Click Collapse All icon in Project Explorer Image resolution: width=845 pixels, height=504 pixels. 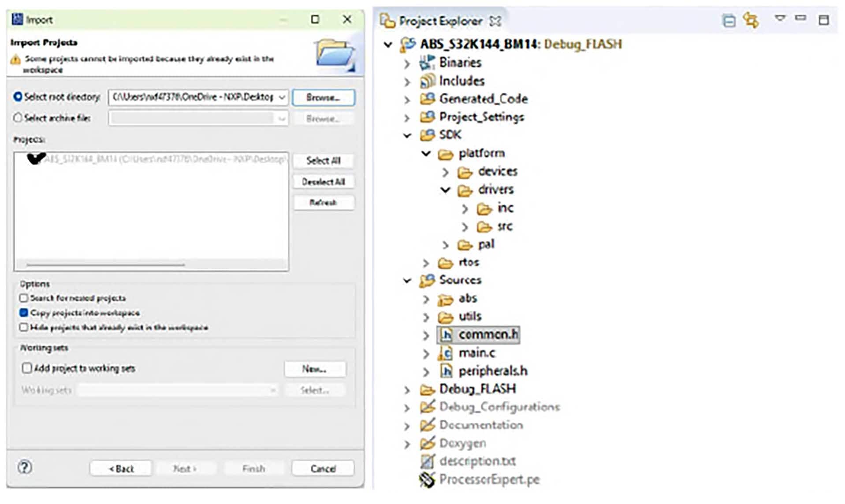729,20
